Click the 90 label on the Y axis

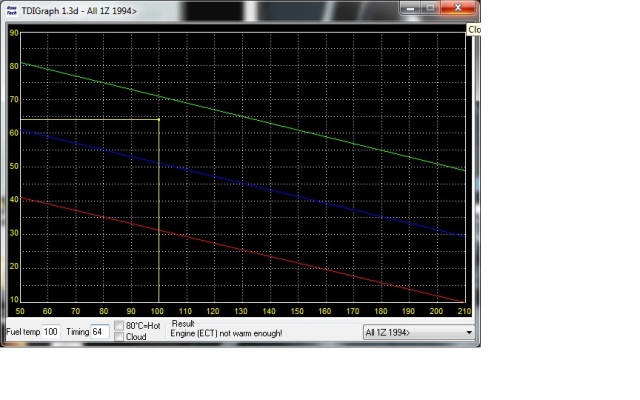pos(13,32)
